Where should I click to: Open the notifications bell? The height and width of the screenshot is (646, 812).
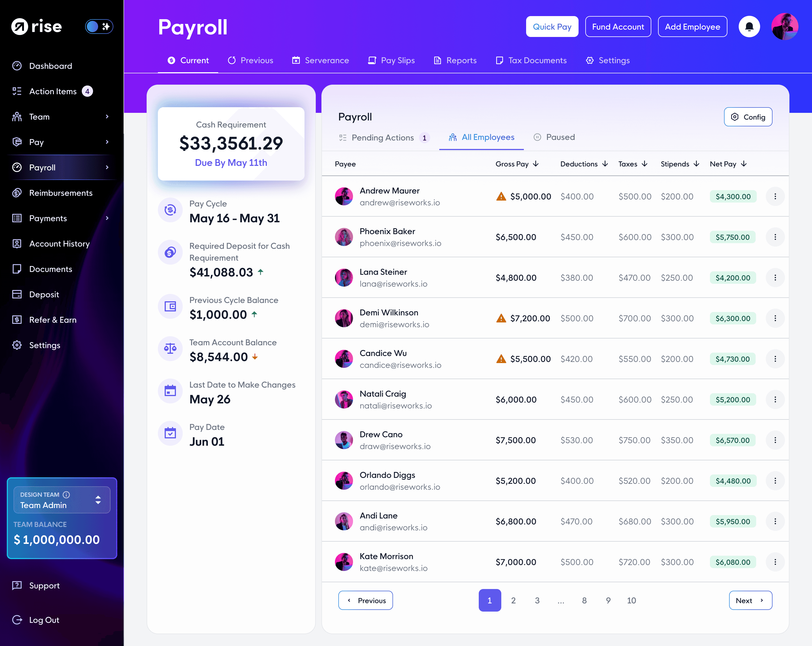[749, 27]
